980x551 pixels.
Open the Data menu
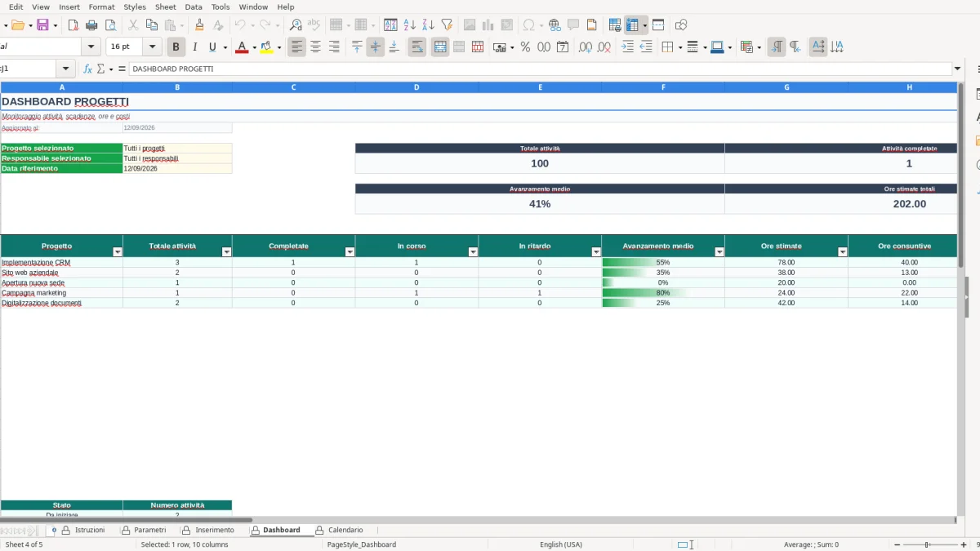[x=194, y=7]
